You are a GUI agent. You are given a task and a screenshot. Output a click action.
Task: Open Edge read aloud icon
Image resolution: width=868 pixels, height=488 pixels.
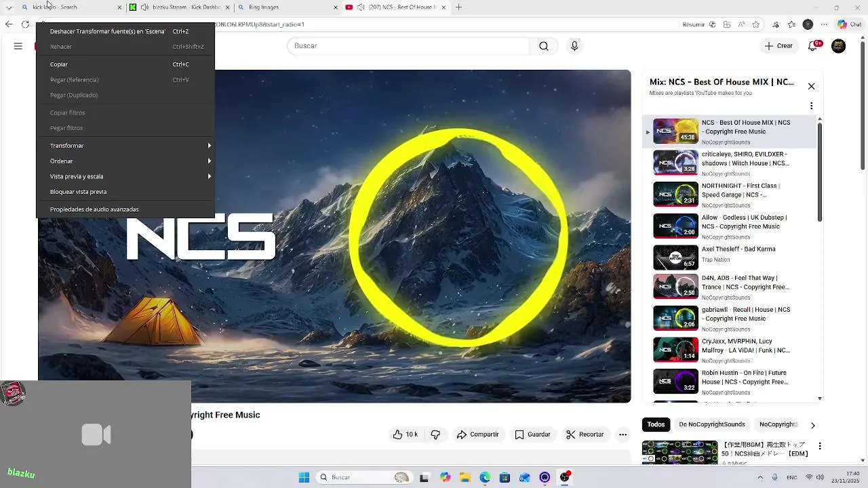click(x=743, y=24)
